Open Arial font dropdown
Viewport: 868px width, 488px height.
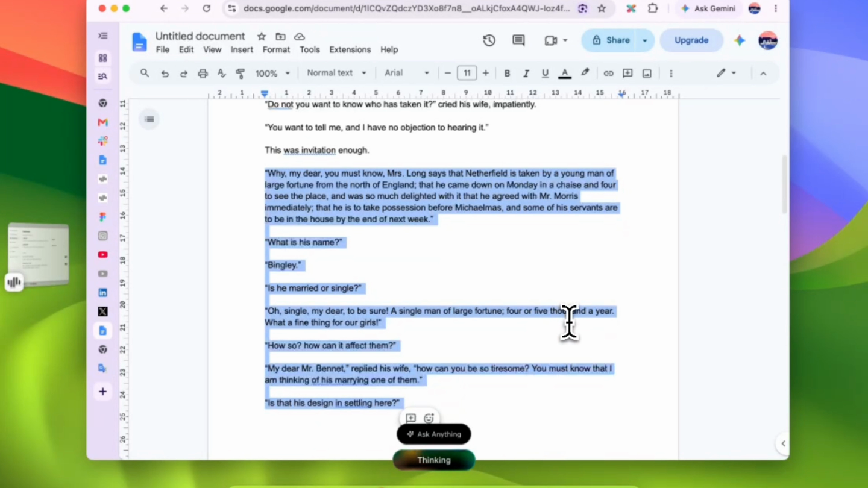[407, 73]
